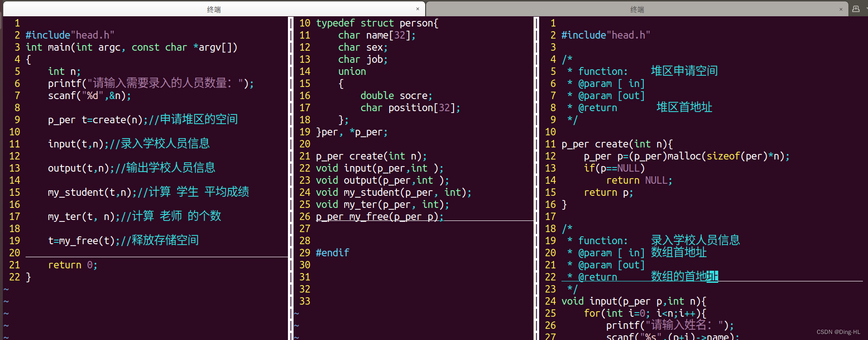This screenshot has width=868, height=340.
Task: Click the typedef struct person{ line
Action: (x=377, y=23)
